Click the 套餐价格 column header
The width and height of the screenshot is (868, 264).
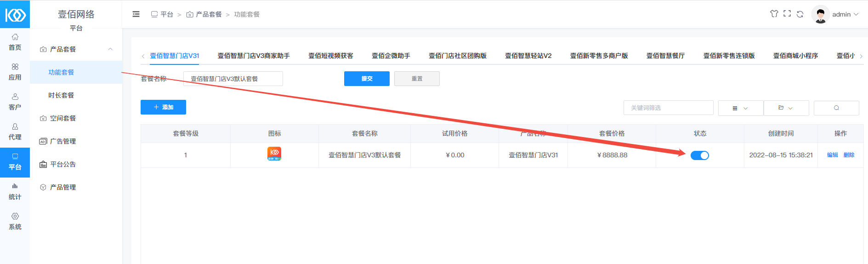pos(612,133)
